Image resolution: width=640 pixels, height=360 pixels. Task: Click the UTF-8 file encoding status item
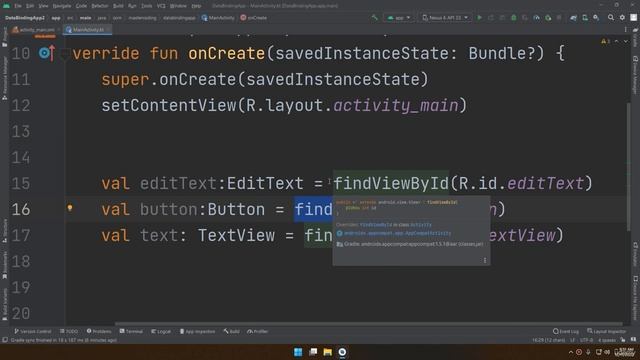coord(587,340)
